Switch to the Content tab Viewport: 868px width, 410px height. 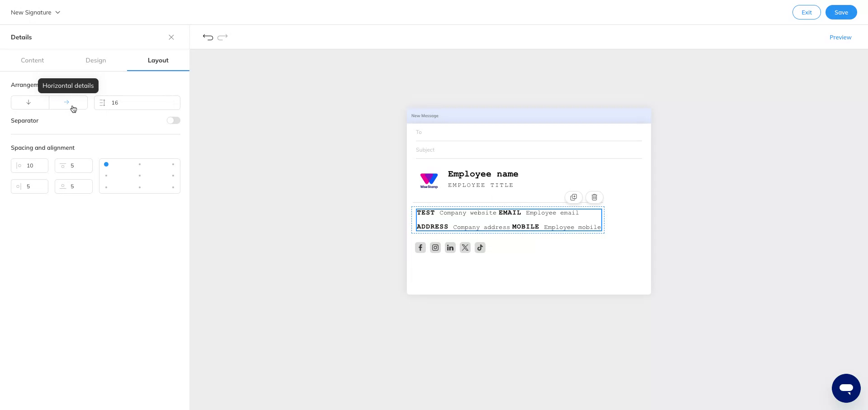point(32,60)
